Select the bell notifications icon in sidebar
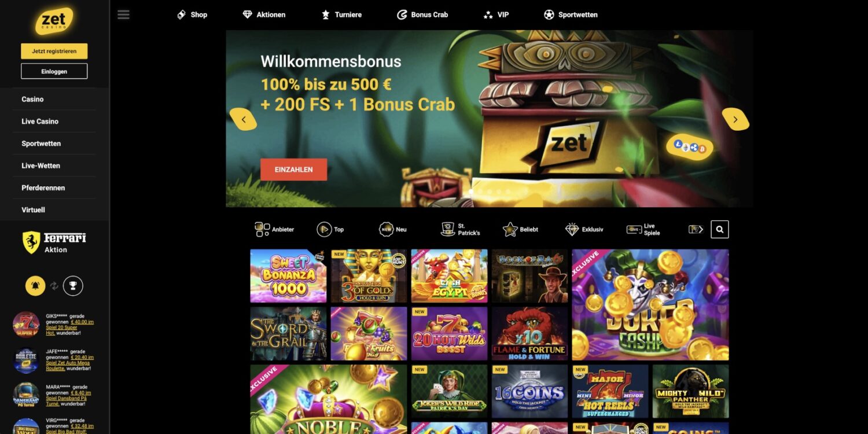 pyautogui.click(x=35, y=285)
